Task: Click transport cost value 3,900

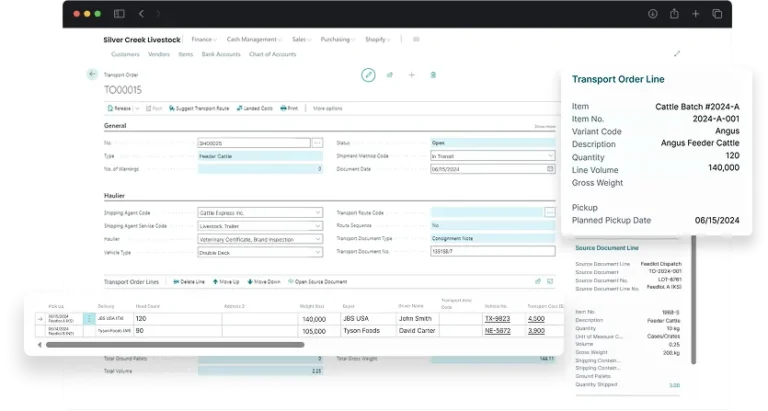Action: 536,331
